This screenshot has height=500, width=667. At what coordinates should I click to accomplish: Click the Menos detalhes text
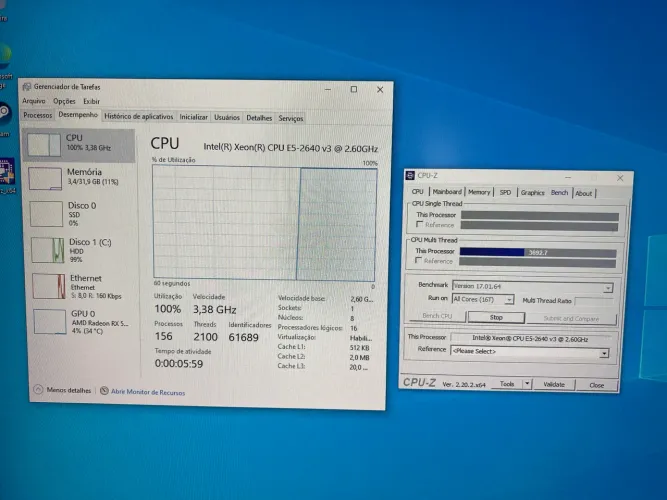pyautogui.click(x=69, y=390)
